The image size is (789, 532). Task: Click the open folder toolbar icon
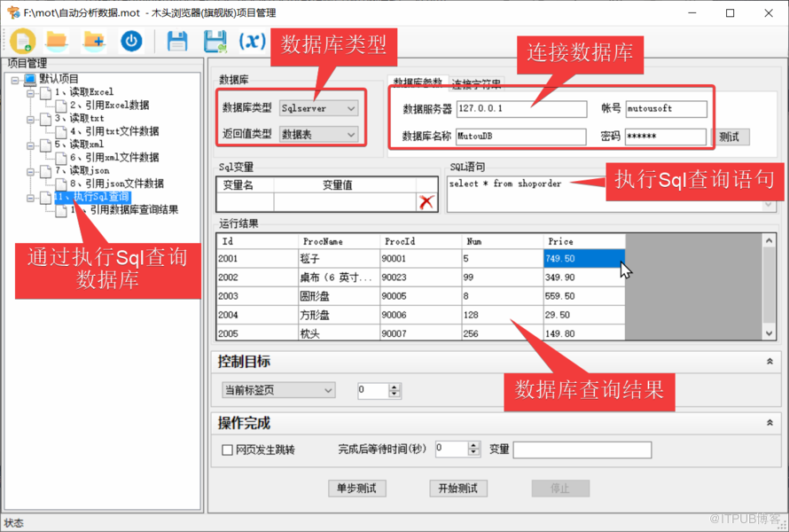(x=58, y=40)
